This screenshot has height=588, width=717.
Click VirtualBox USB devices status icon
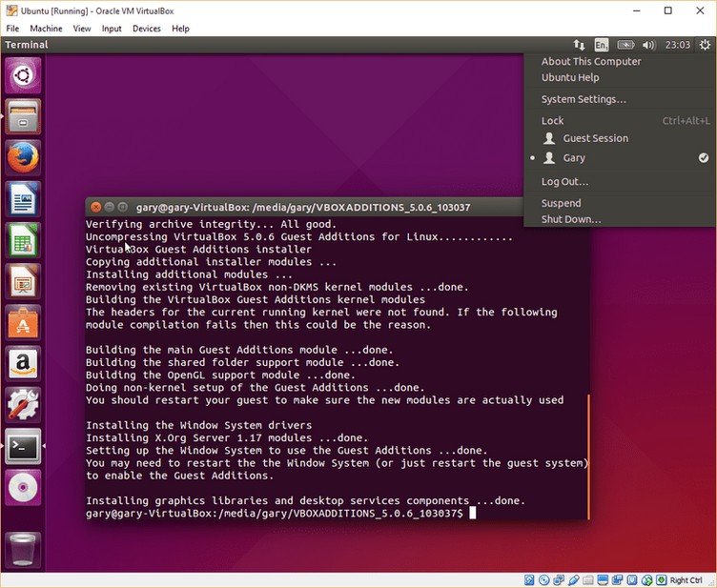click(x=574, y=580)
